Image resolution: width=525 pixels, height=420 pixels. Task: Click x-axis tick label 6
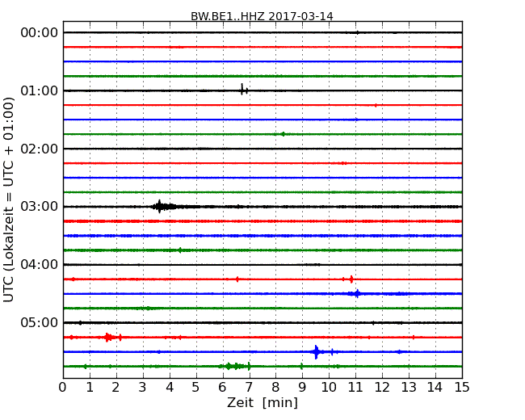222,388
